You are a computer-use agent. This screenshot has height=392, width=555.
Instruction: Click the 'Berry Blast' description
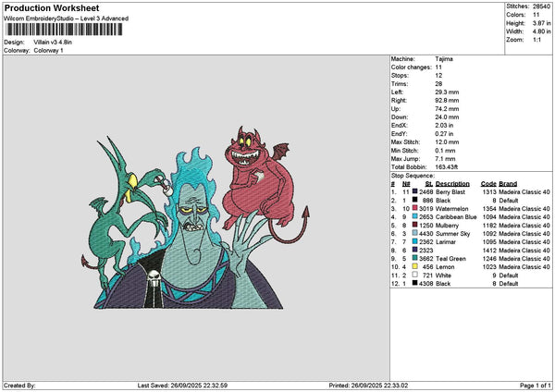pos(450,191)
